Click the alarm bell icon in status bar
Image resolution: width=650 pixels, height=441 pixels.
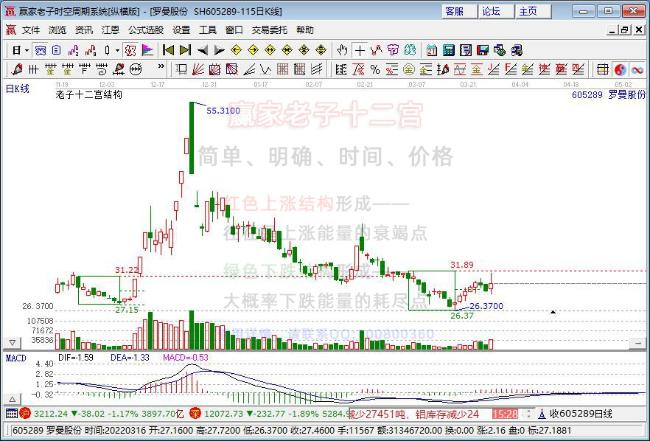click(541, 413)
